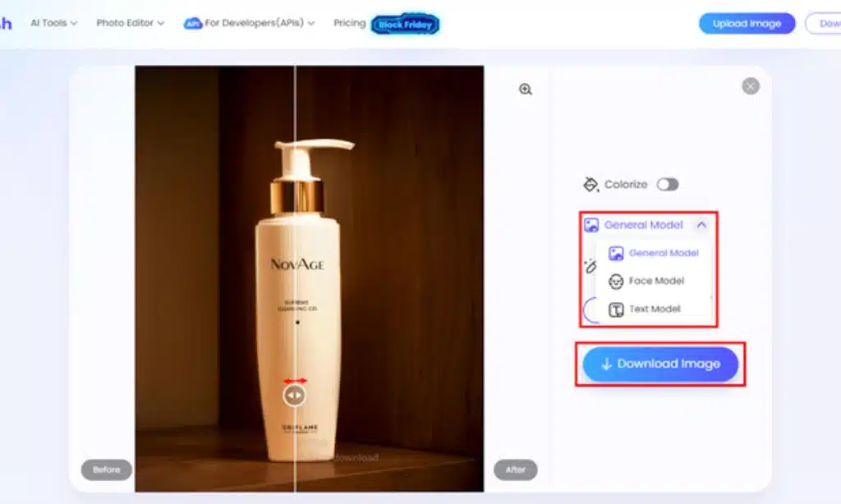Click the Before label on the preview
Image resolution: width=841 pixels, height=504 pixels.
point(106,470)
